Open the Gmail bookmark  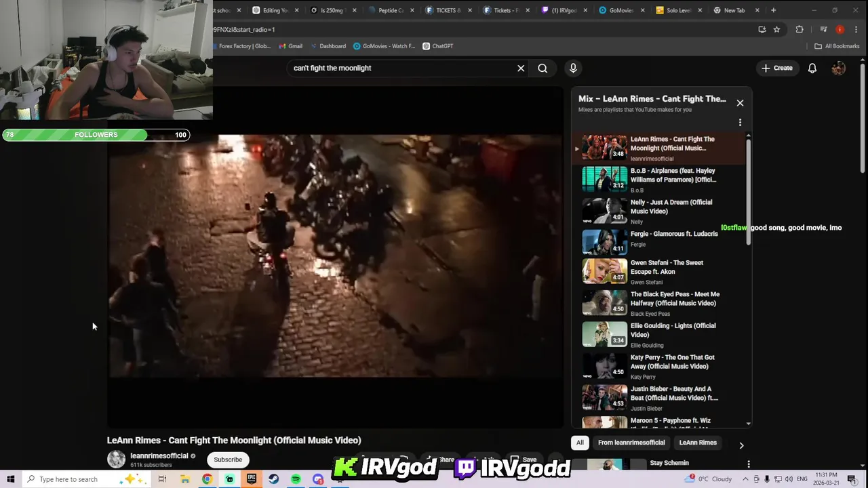point(291,46)
